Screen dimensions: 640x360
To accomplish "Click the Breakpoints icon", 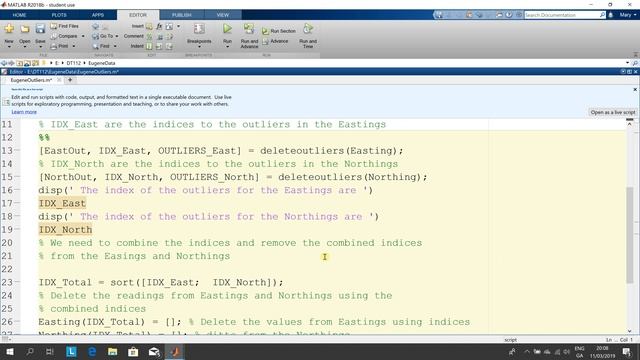I will [x=199, y=29].
